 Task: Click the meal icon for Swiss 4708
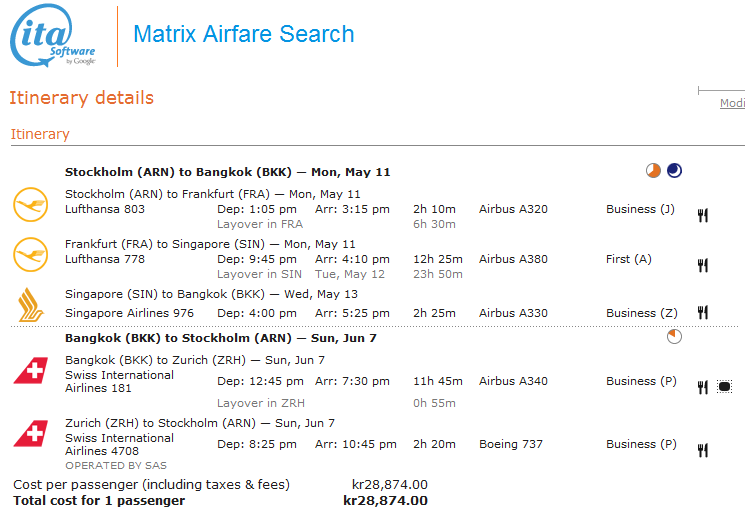(703, 450)
